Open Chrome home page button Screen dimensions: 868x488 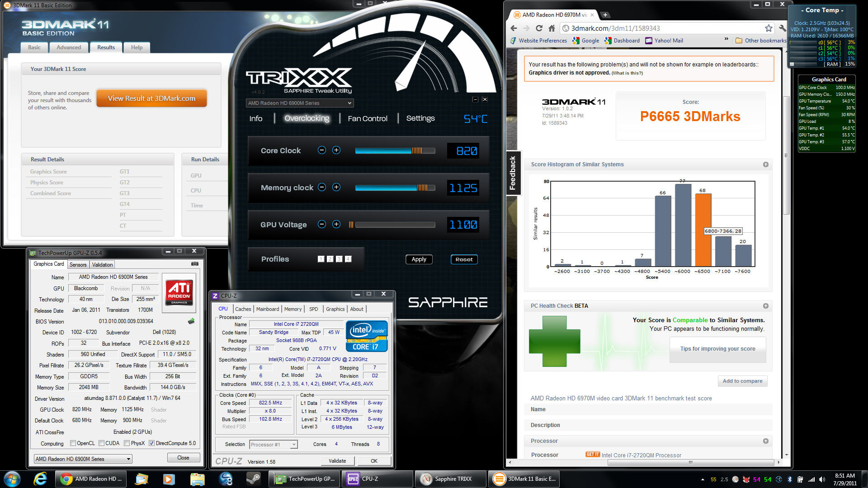coord(552,28)
